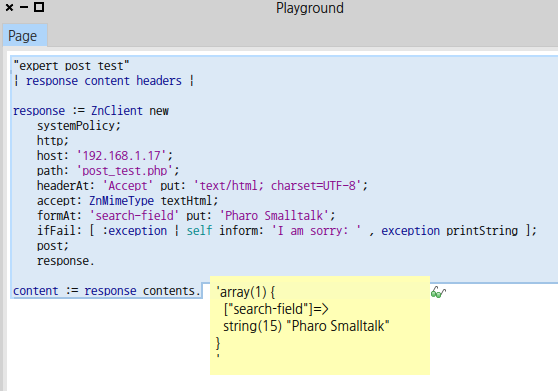Click the green glasses inspect icon
The height and width of the screenshot is (391, 558).
(x=438, y=293)
